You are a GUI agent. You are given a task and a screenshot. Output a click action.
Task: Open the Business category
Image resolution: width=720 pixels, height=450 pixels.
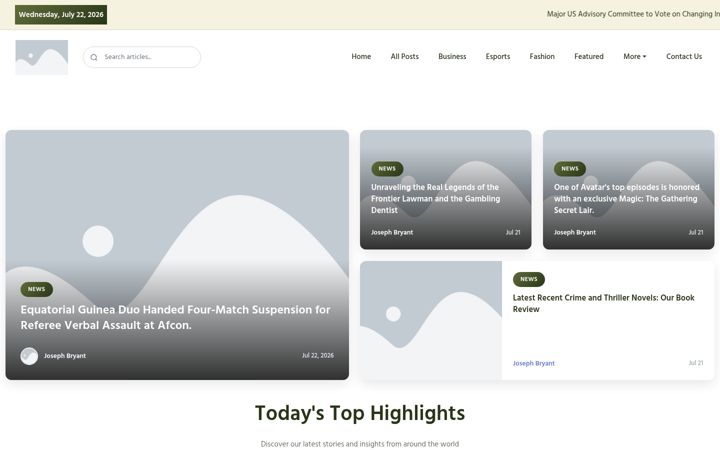[452, 56]
